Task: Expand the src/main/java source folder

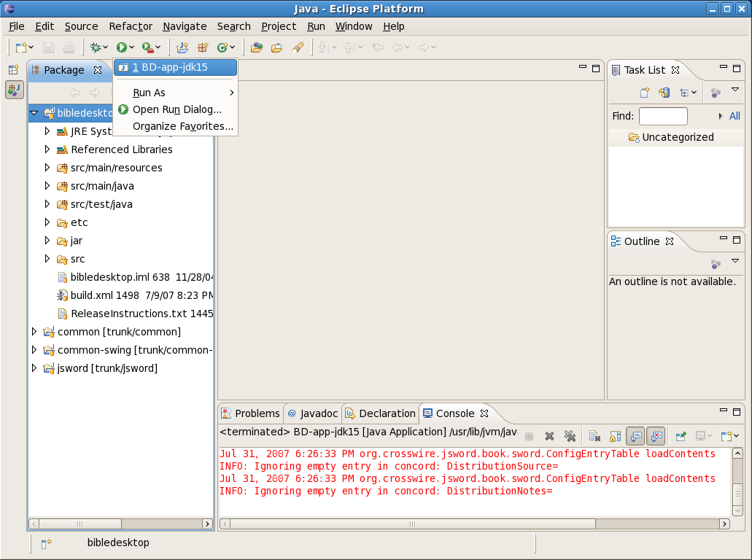Action: (x=47, y=186)
